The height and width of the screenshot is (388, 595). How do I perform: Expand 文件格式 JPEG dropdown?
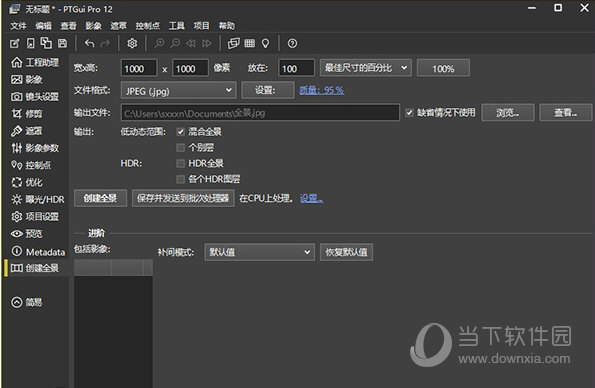[x=179, y=90]
